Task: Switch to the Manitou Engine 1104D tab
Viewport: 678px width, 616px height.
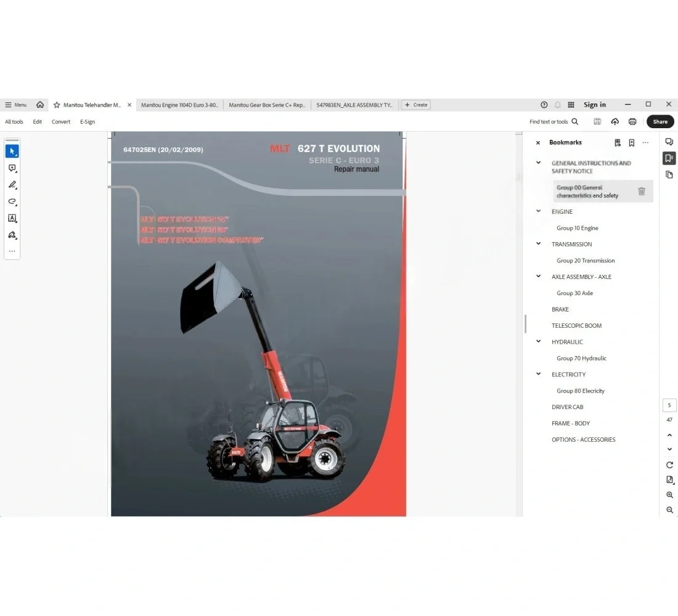Action: pos(179,105)
